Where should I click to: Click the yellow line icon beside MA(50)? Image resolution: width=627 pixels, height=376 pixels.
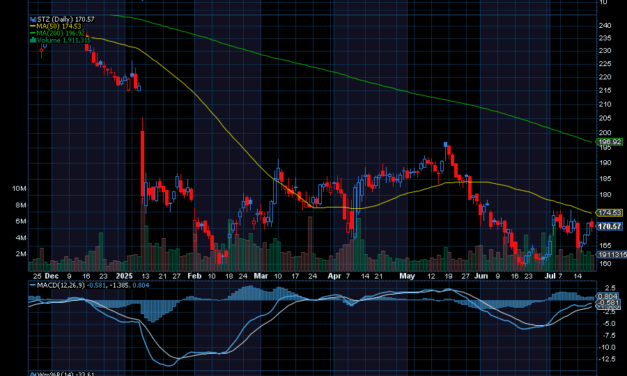tap(33, 26)
